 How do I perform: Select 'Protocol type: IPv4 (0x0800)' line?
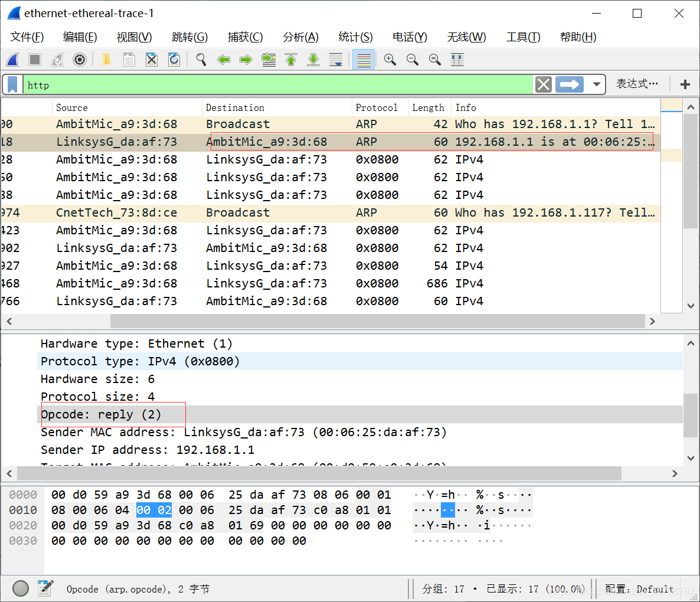tap(360, 361)
